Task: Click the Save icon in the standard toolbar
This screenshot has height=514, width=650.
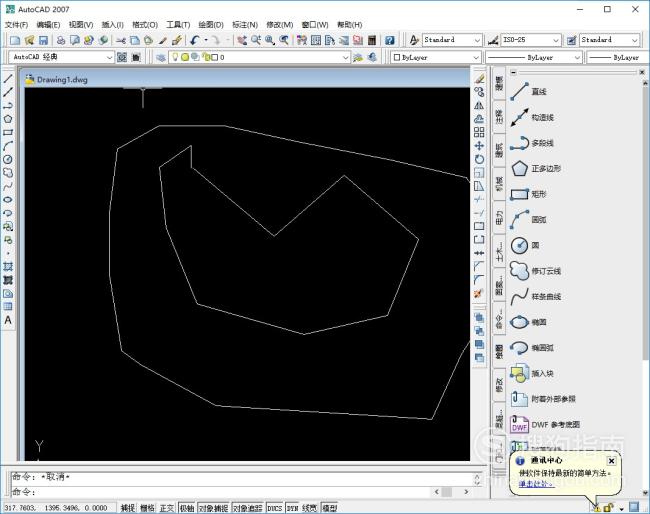Action: pos(44,40)
